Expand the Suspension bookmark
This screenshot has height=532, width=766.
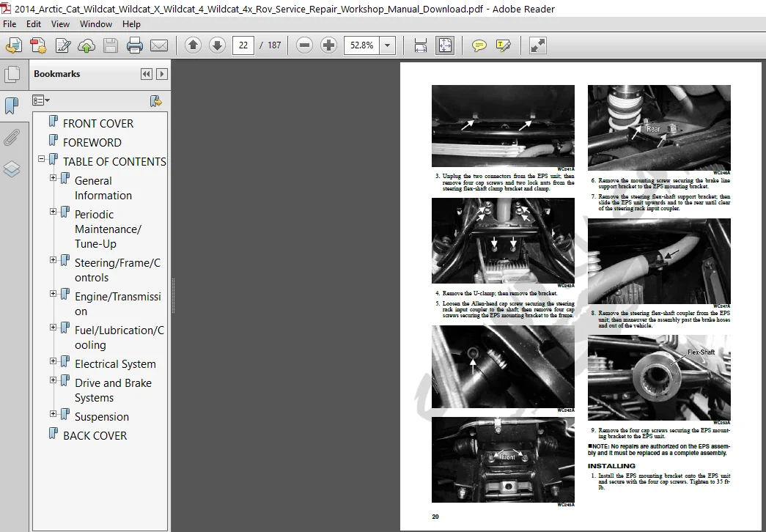[54, 414]
